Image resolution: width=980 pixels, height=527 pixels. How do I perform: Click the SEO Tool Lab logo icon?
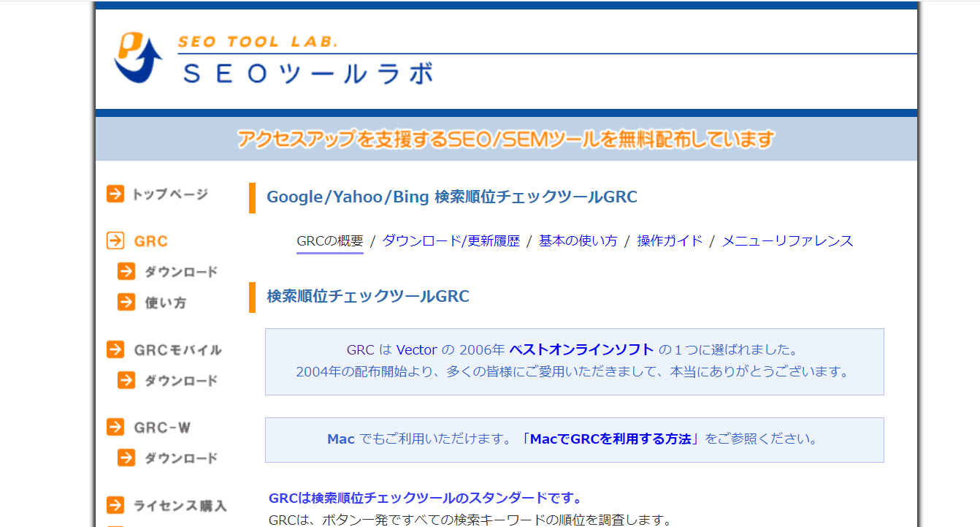(x=139, y=57)
